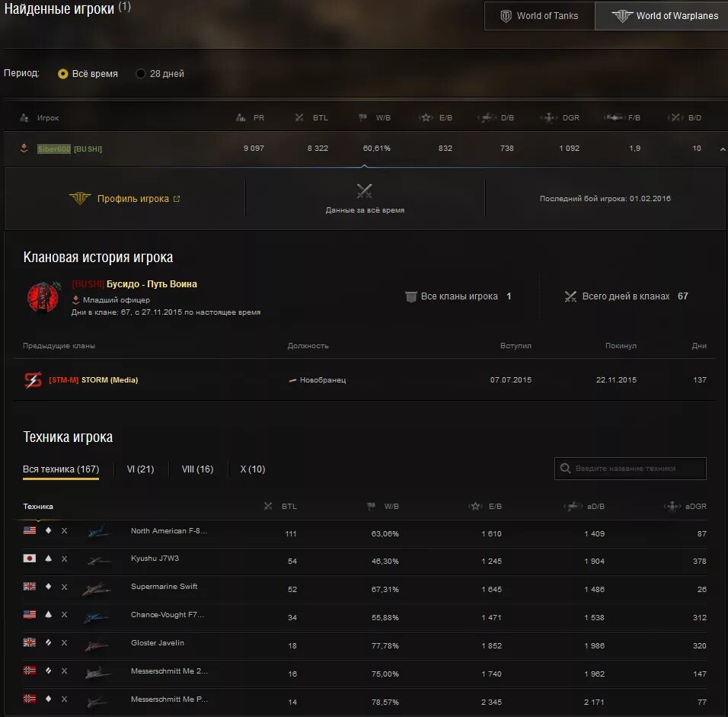Select the Kyushu J7W3 vehicle name
The width and height of the screenshot is (728, 717).
(155, 559)
